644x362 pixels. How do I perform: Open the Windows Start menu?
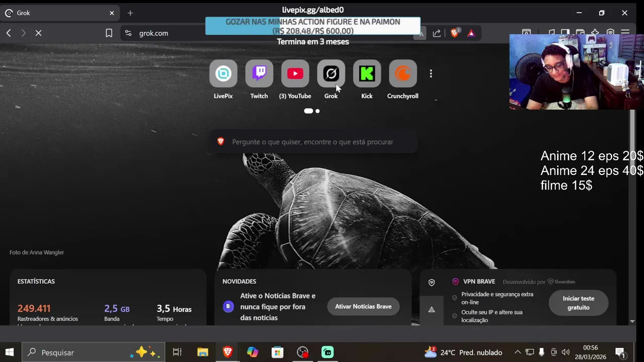(x=10, y=352)
